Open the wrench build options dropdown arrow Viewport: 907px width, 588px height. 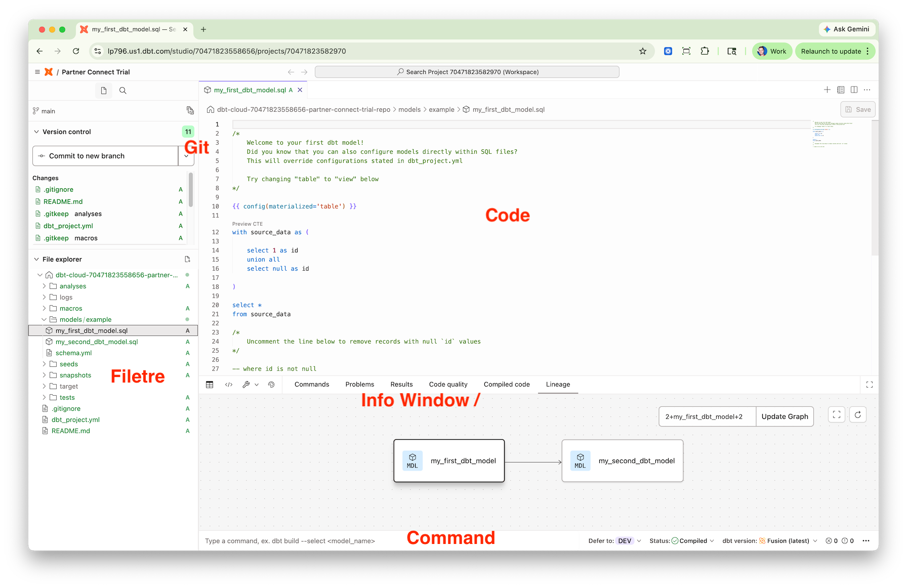[x=257, y=385]
